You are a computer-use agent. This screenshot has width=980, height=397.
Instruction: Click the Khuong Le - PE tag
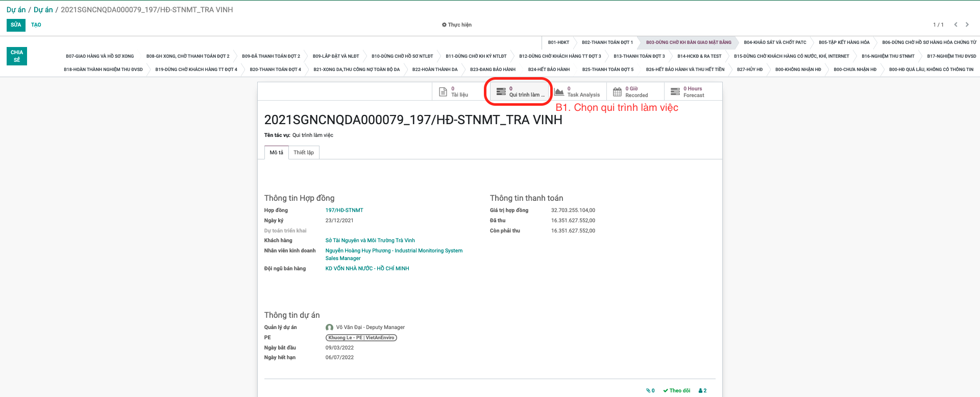point(361,338)
